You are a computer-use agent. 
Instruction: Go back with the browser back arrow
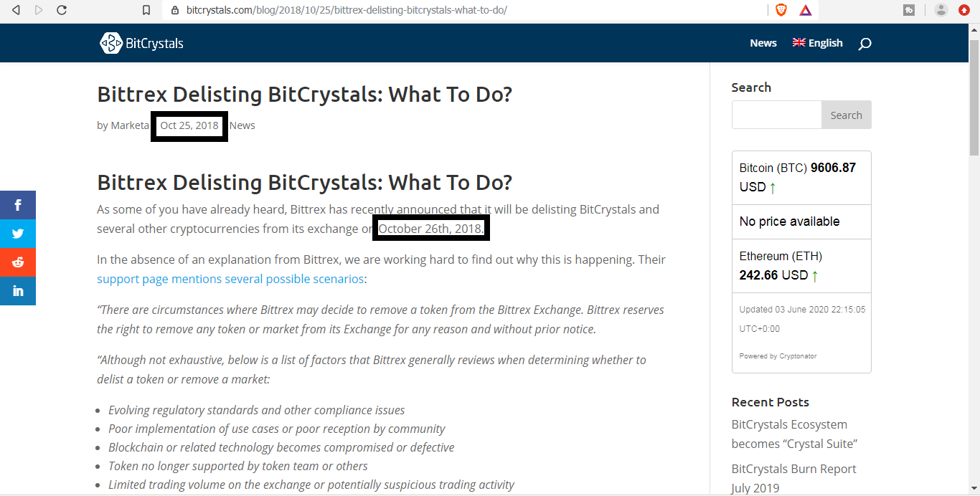[x=16, y=10]
